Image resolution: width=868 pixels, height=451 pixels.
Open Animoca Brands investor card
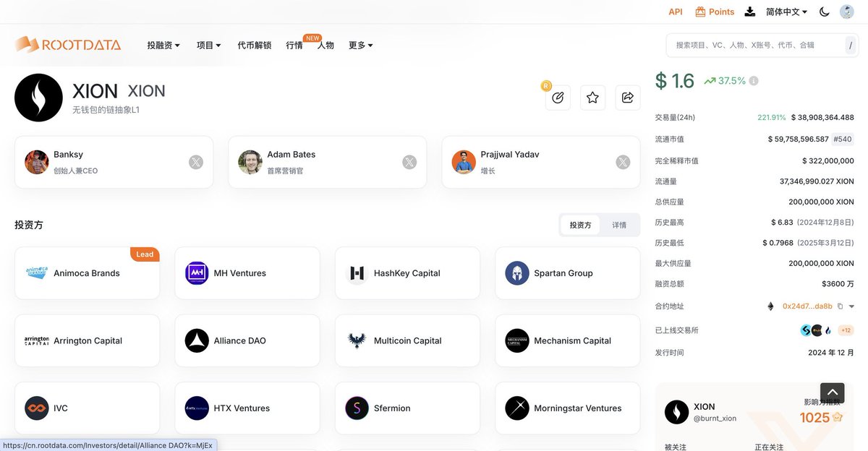(87, 273)
